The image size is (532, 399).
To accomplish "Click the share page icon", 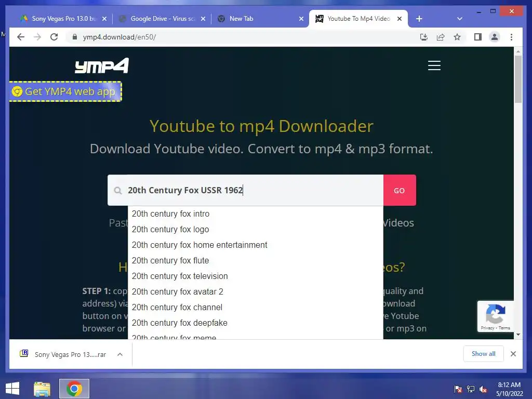I will click(441, 37).
